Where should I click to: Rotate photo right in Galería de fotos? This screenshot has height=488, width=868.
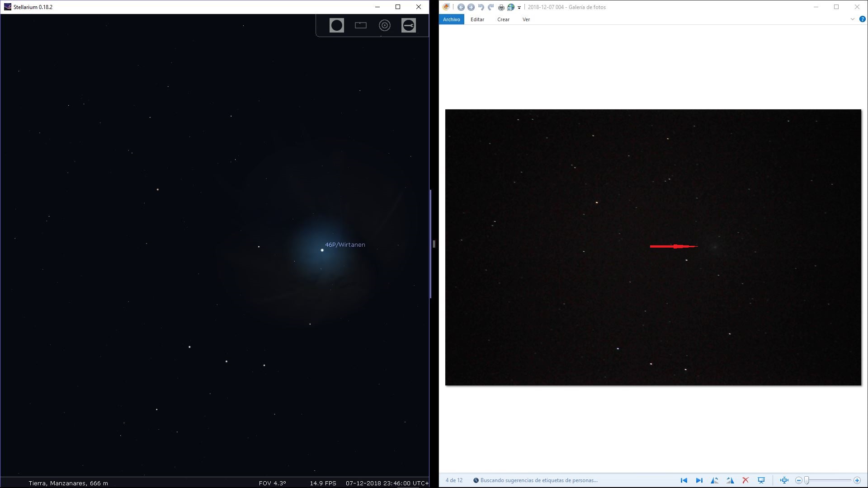730,480
